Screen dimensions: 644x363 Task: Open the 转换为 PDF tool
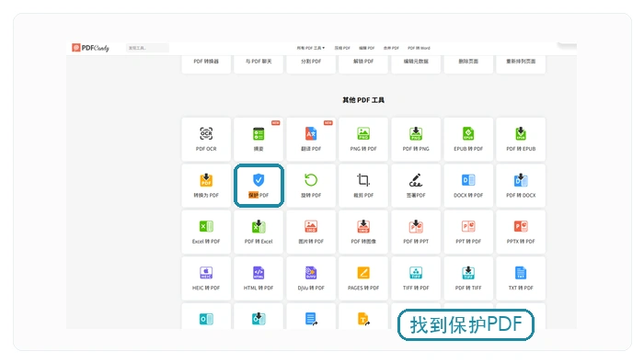(206, 186)
